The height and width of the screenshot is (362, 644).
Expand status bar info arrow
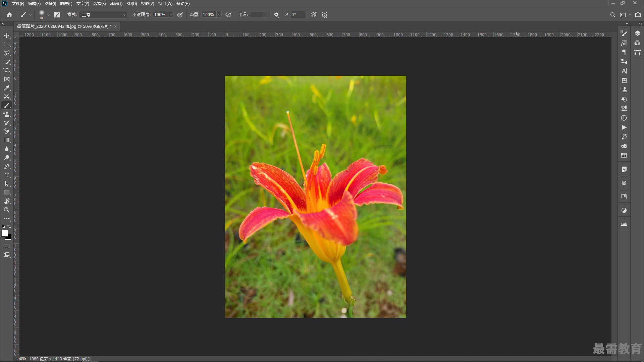(89, 359)
